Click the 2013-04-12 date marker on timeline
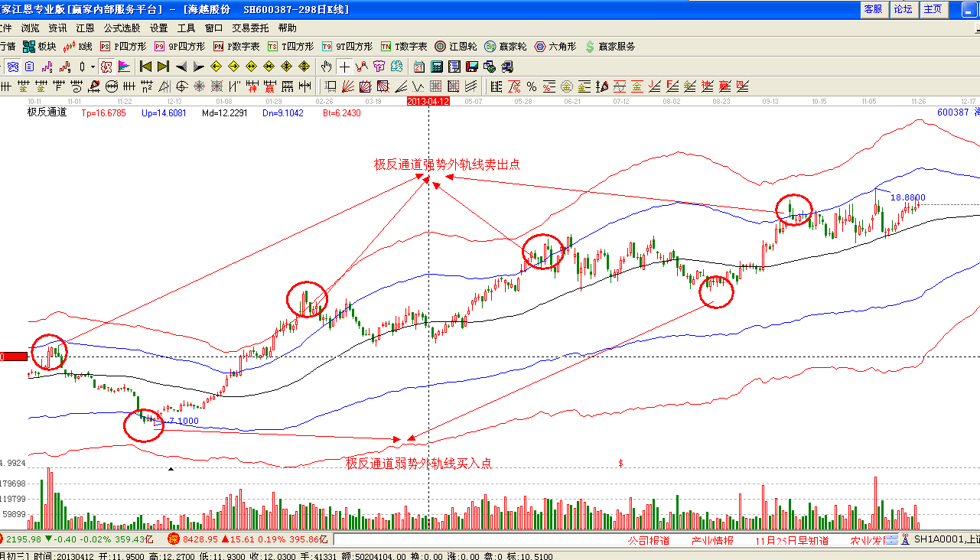980x560 pixels. pos(428,101)
